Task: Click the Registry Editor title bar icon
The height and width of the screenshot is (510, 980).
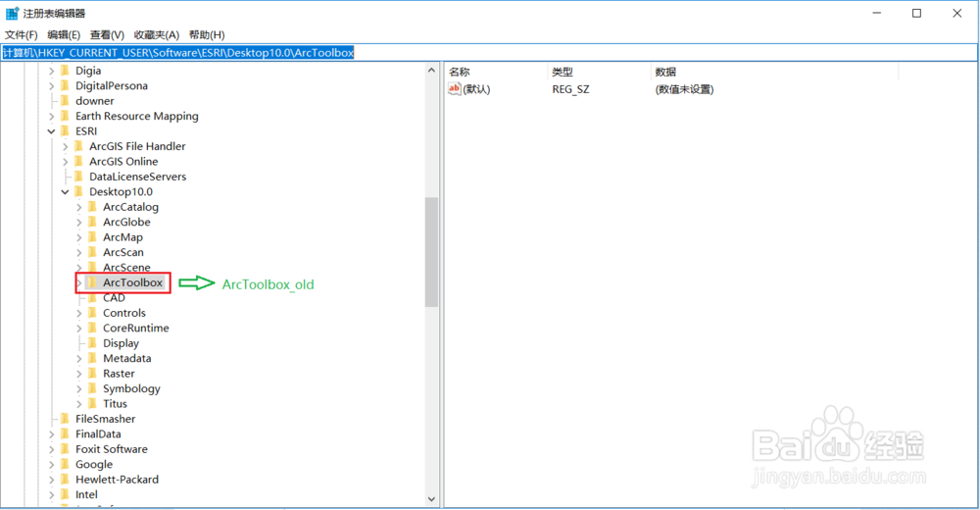Action: 12,13
